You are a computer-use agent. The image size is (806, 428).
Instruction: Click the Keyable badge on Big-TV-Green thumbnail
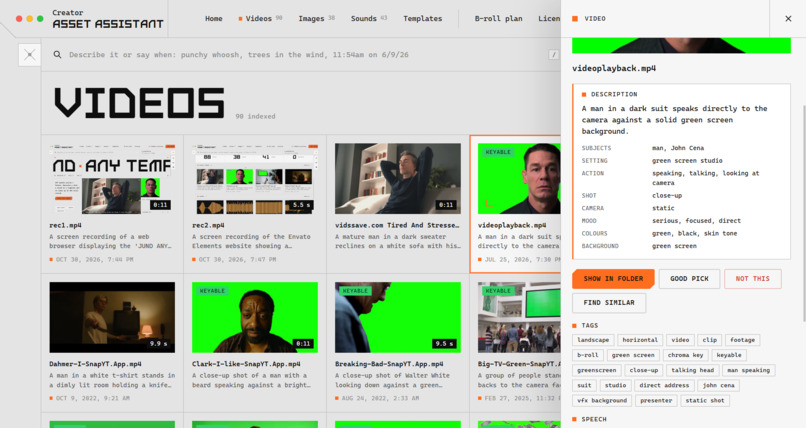click(498, 291)
